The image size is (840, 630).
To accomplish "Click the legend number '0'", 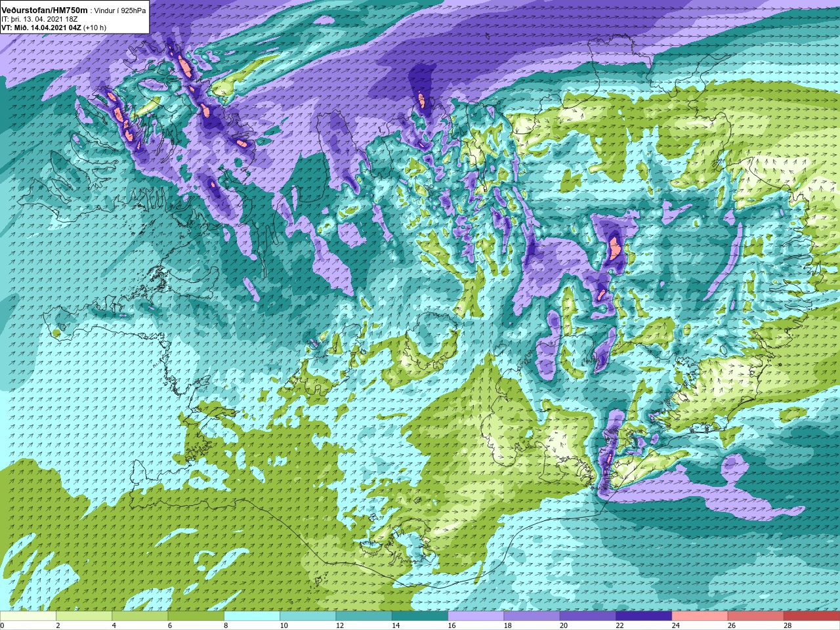I will pyautogui.click(x=3, y=625).
